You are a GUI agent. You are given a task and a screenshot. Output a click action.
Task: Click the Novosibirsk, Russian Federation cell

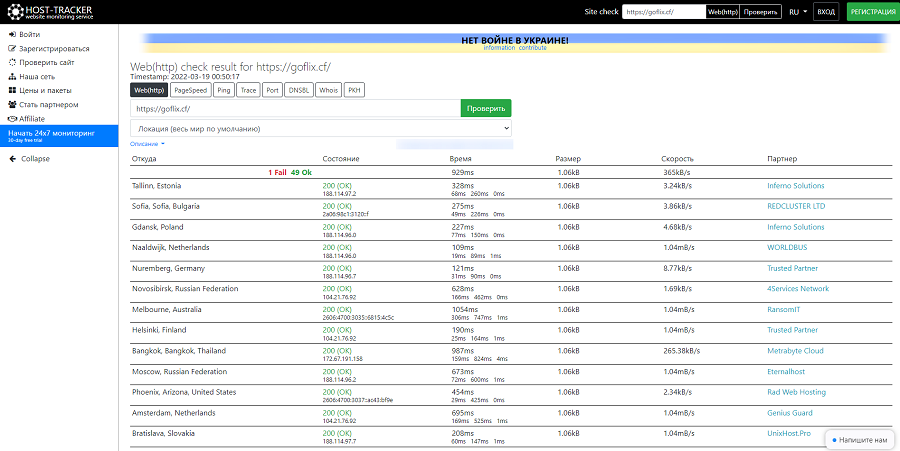click(x=185, y=289)
